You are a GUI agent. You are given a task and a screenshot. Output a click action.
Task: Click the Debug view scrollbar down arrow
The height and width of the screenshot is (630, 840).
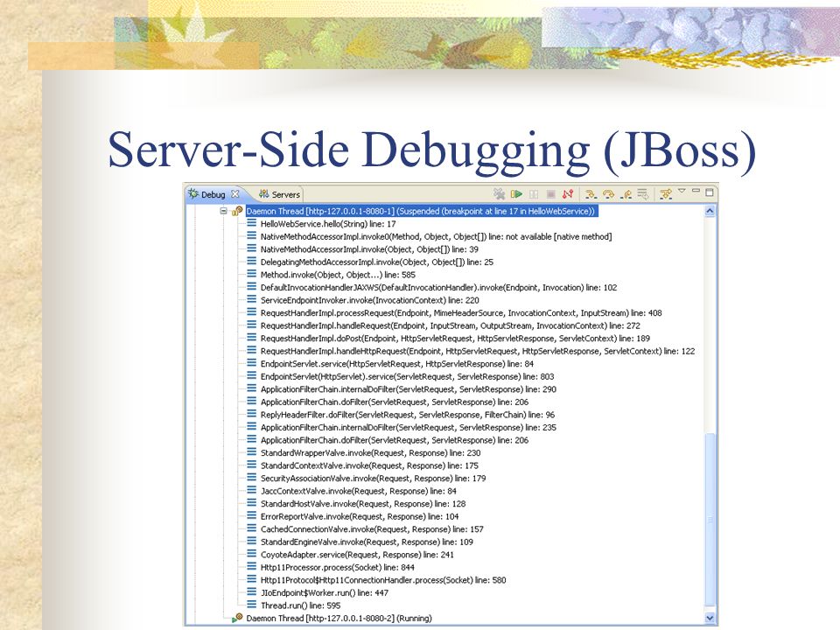tap(710, 618)
